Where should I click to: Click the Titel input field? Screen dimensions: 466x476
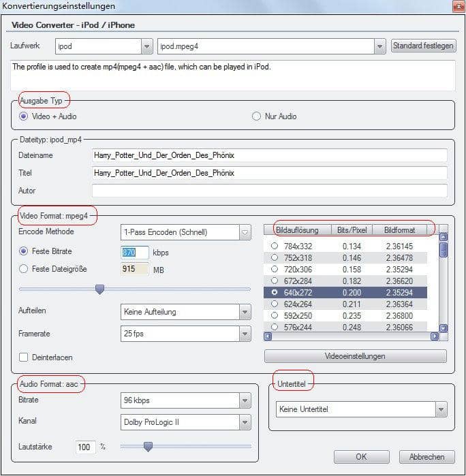pyautogui.click(x=270, y=173)
